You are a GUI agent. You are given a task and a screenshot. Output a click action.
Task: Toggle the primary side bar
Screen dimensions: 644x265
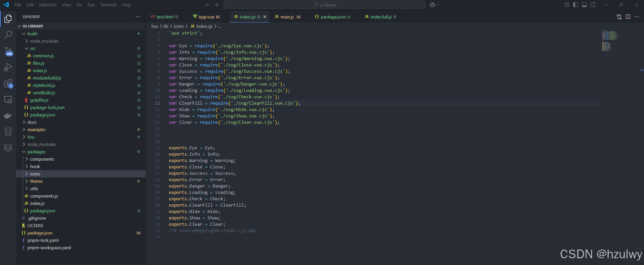pyautogui.click(x=576, y=5)
